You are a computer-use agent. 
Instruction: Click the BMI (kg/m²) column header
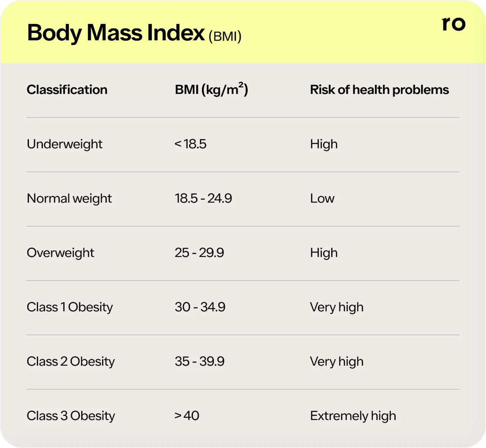point(211,90)
